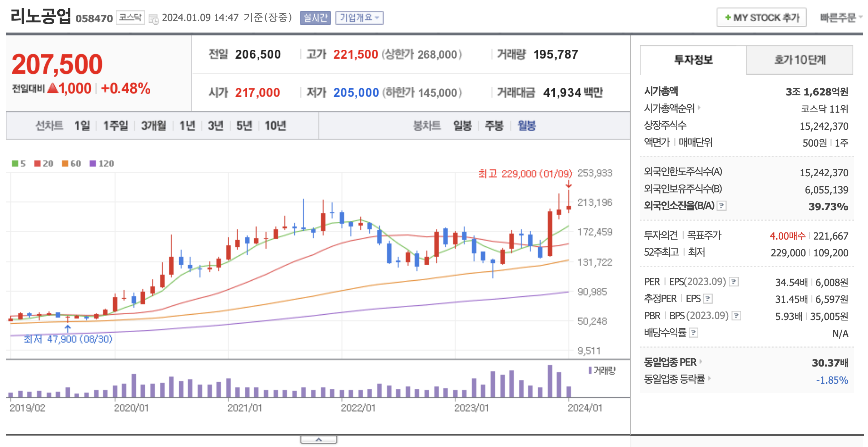Open the 기업개요 dropdown
Viewport: 868px width, 447px height.
pyautogui.click(x=359, y=18)
